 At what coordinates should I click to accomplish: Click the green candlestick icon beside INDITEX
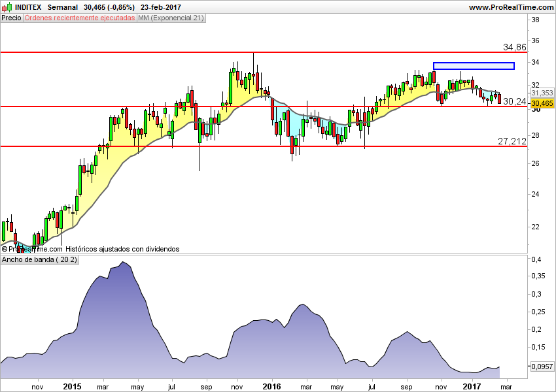[x=9, y=6]
